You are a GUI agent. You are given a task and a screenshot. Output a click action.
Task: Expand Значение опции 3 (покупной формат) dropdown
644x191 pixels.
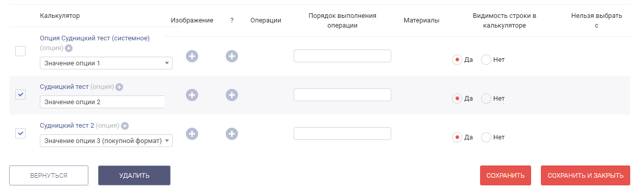106,140
